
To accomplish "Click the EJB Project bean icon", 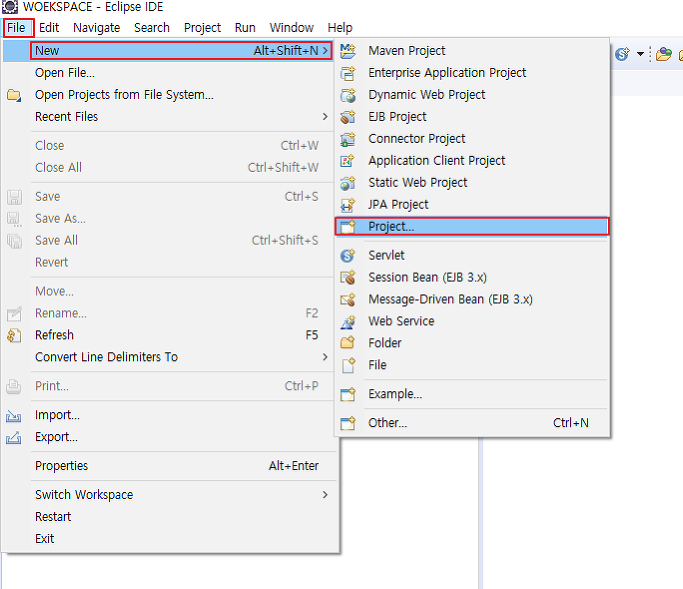I will [x=348, y=117].
